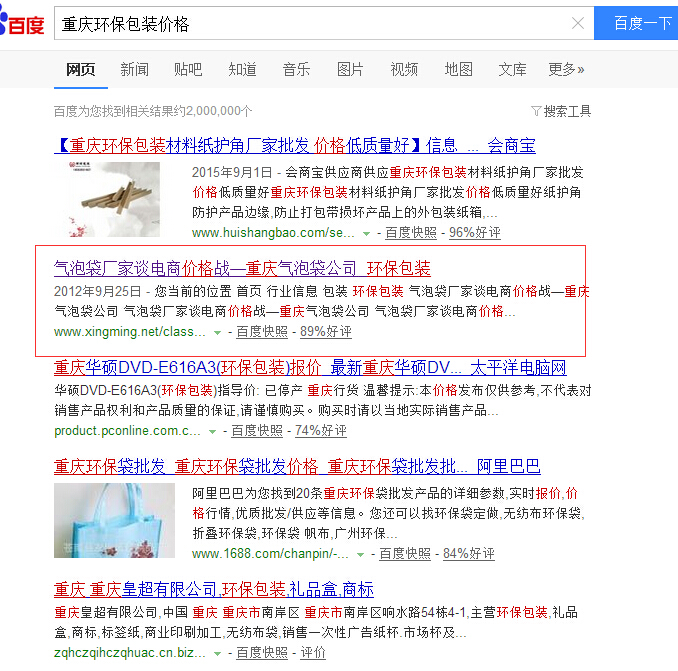678x671 pixels.
Task: Expand dropdown arrow next to pconline URL
Action: [x=212, y=432]
